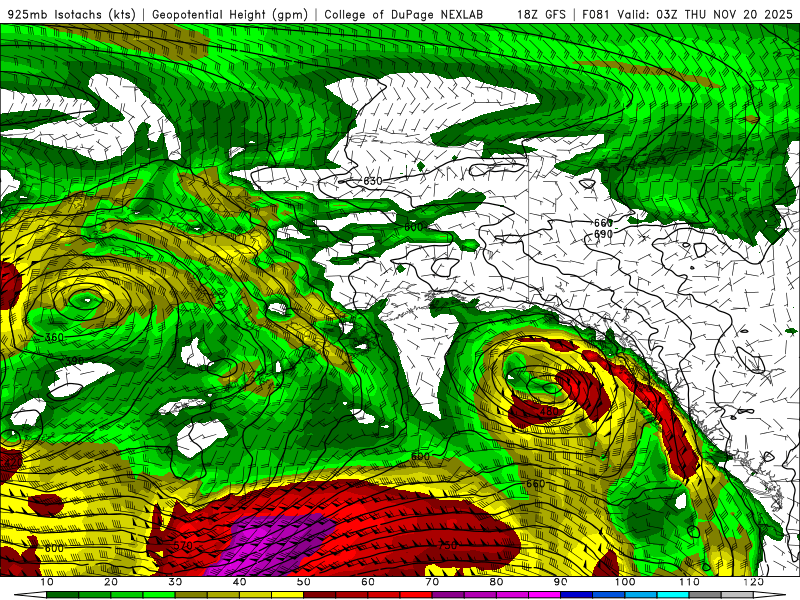Select the "18Z GFS" model run label
The width and height of the screenshot is (800, 600).
(x=541, y=14)
